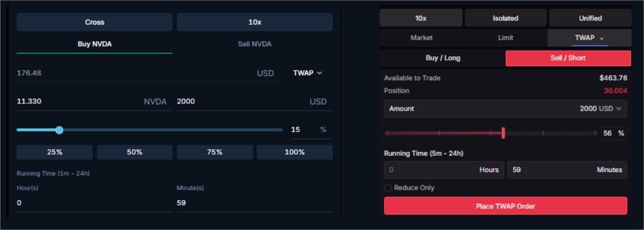
Task: Open the 10x leverage button on left panel
Action: (x=255, y=22)
